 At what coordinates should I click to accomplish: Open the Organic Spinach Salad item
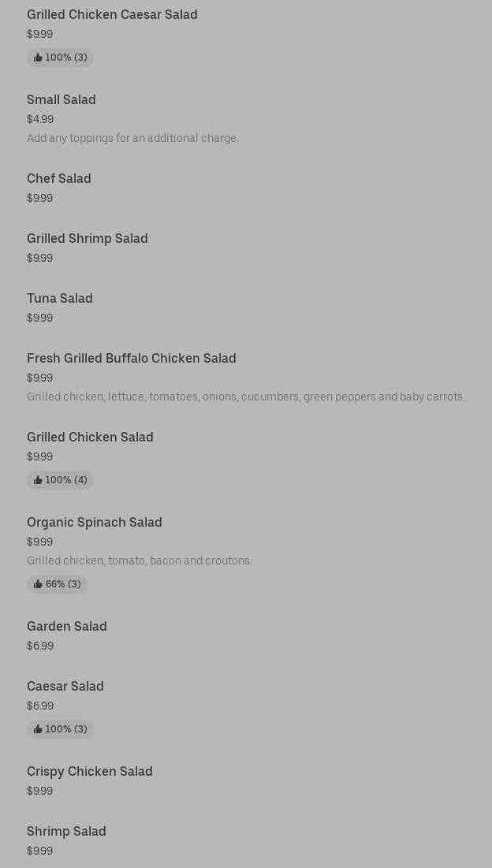pos(94,523)
